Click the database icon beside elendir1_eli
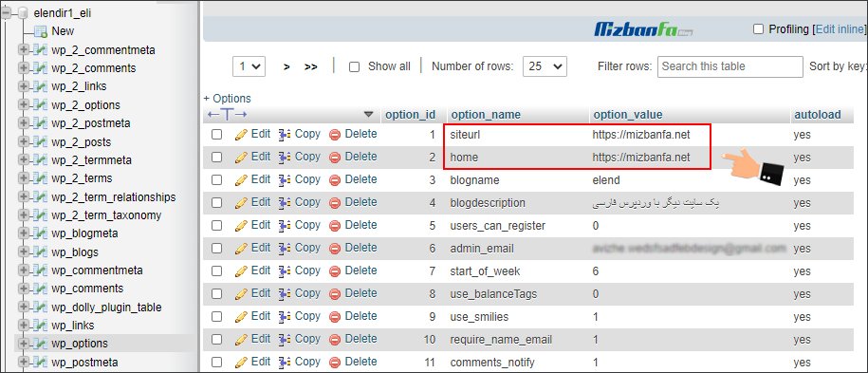The width and height of the screenshot is (868, 373). (x=23, y=13)
